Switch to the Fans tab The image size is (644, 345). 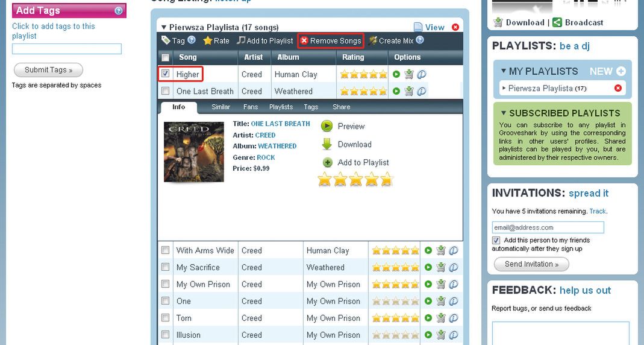pos(251,107)
